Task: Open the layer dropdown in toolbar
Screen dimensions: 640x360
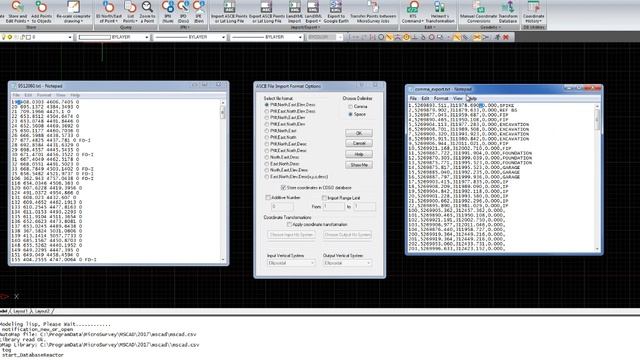Action: tap(69, 37)
